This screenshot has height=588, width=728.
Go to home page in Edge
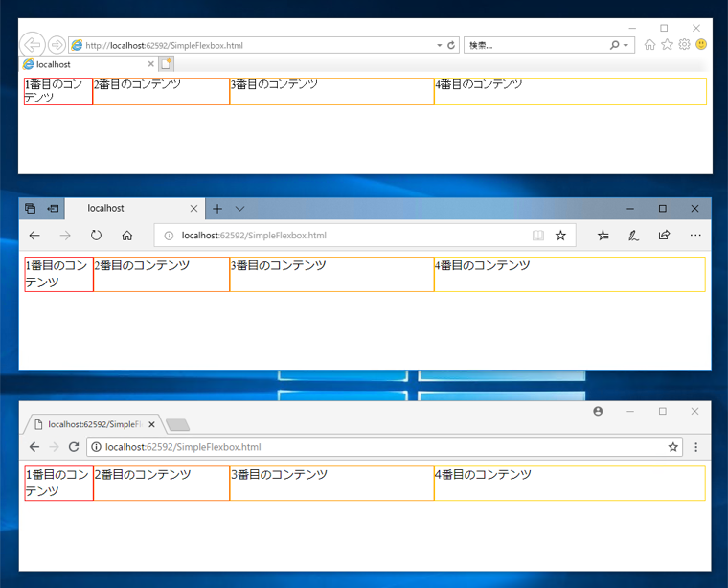click(x=126, y=236)
